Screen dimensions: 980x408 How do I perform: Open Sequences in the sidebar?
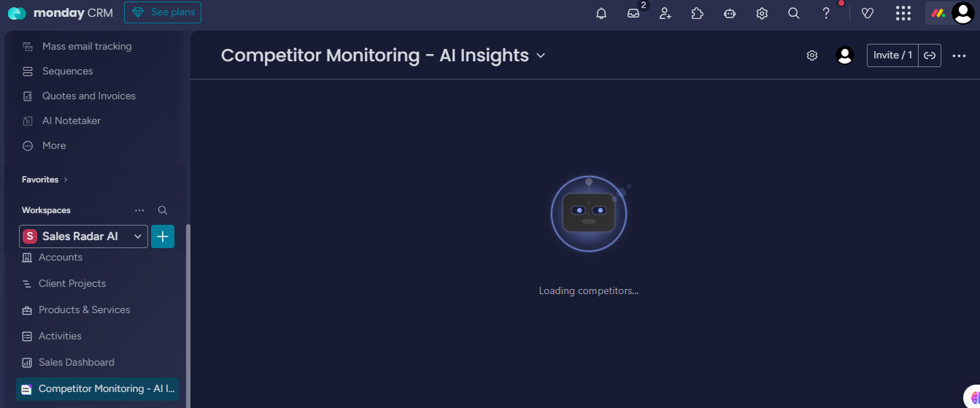67,71
